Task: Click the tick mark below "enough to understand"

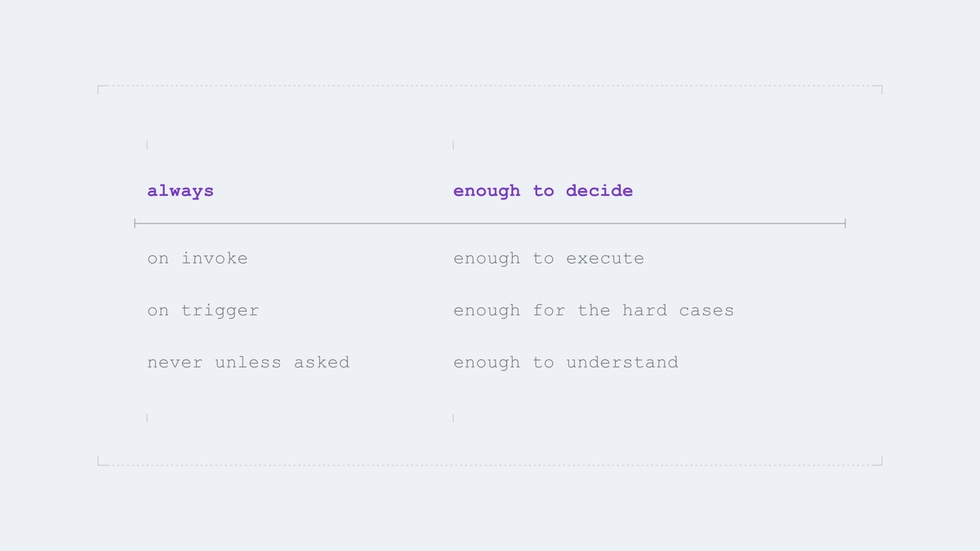Action: (453, 417)
